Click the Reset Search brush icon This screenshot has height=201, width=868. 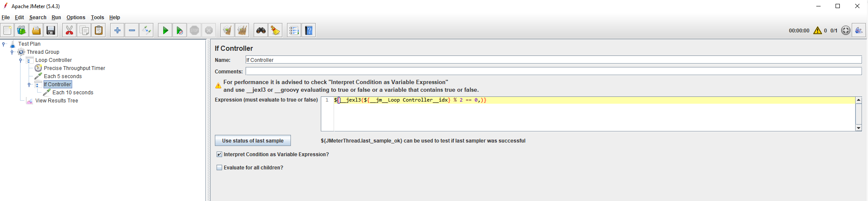coord(276,30)
